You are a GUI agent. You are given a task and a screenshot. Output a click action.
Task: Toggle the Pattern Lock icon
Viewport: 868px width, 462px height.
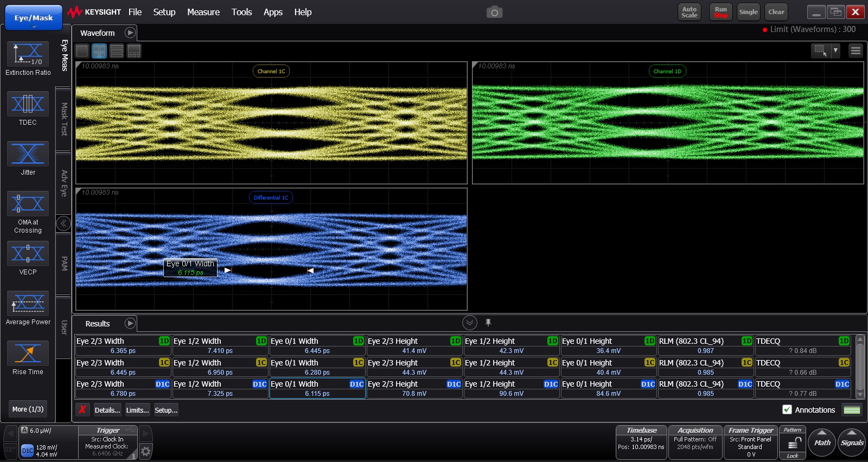[793, 444]
